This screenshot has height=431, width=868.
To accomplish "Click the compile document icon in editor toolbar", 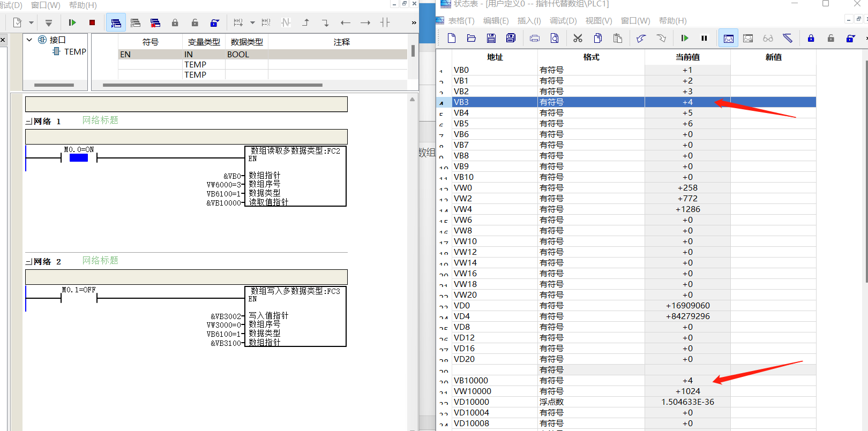I will pyautogui.click(x=17, y=22).
